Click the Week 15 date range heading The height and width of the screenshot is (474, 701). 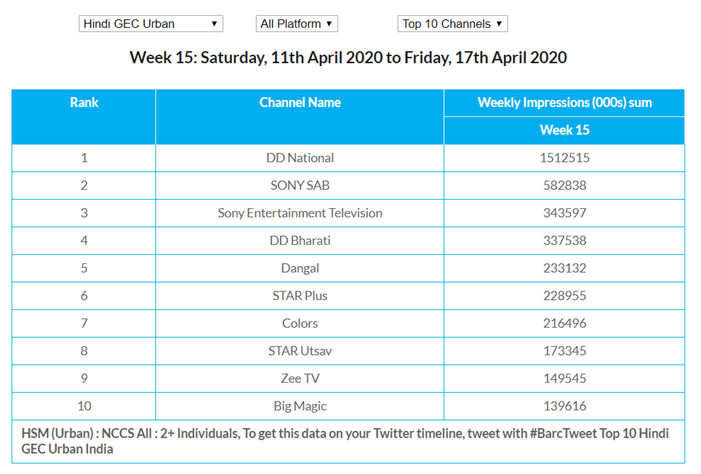point(348,57)
